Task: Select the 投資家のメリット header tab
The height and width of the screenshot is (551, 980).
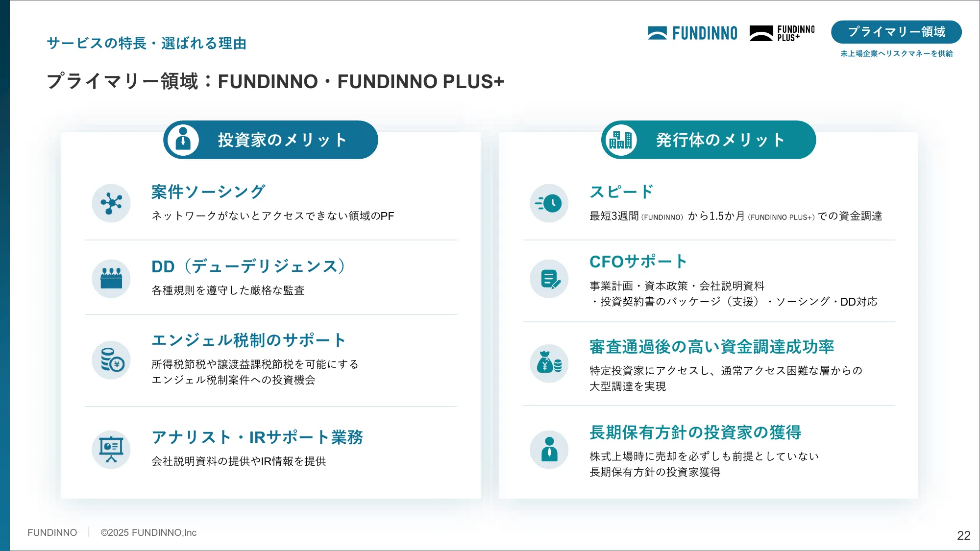Action: (282, 140)
